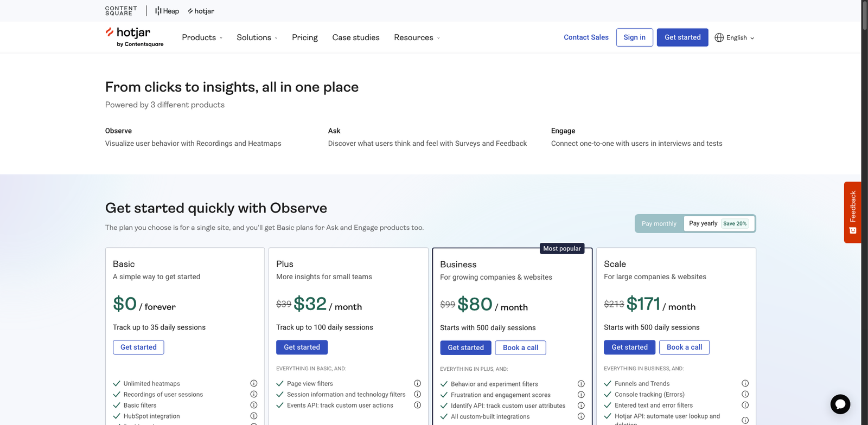Navigate to Case studies
868x425 pixels.
355,37
